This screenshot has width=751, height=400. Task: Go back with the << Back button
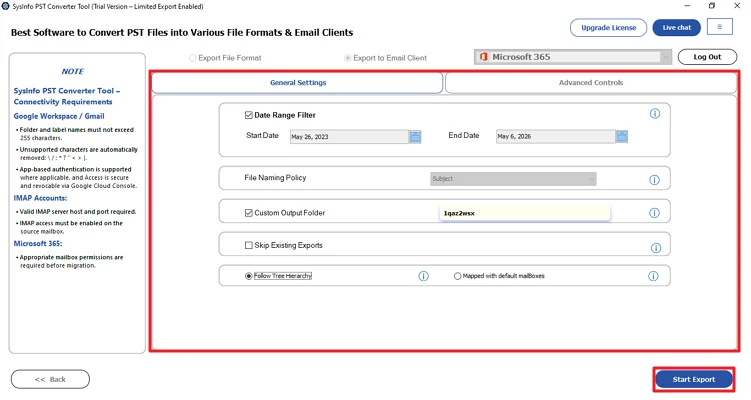coord(50,379)
